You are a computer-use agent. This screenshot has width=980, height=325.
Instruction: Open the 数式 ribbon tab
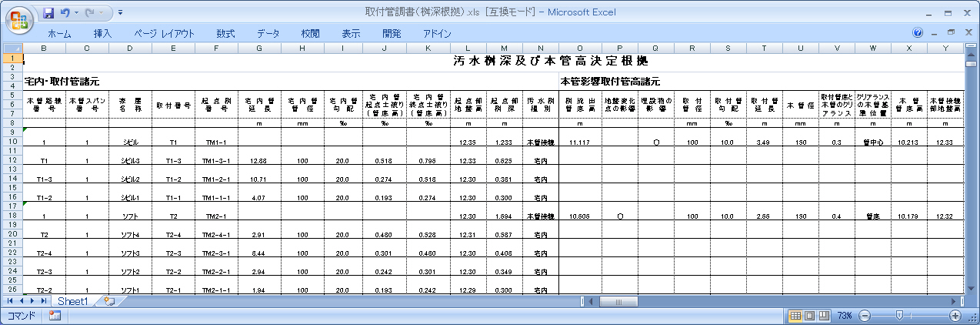click(x=225, y=33)
